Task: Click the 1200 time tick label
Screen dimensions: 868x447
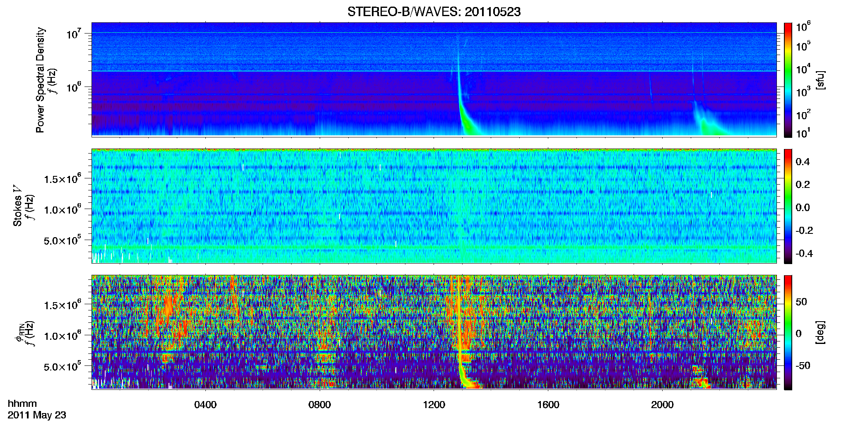Action: tap(434, 405)
